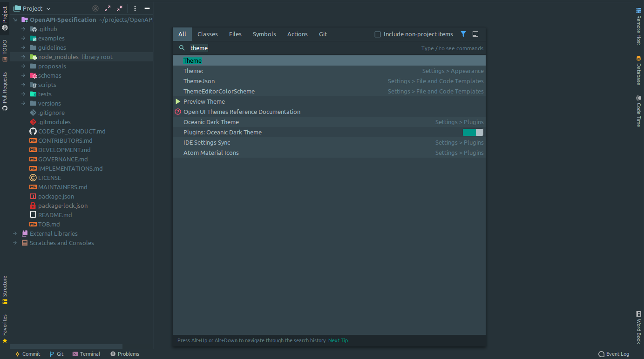Viewport: 644px width, 359px height.
Task: Switch to the Actions tab
Action: coord(298,34)
